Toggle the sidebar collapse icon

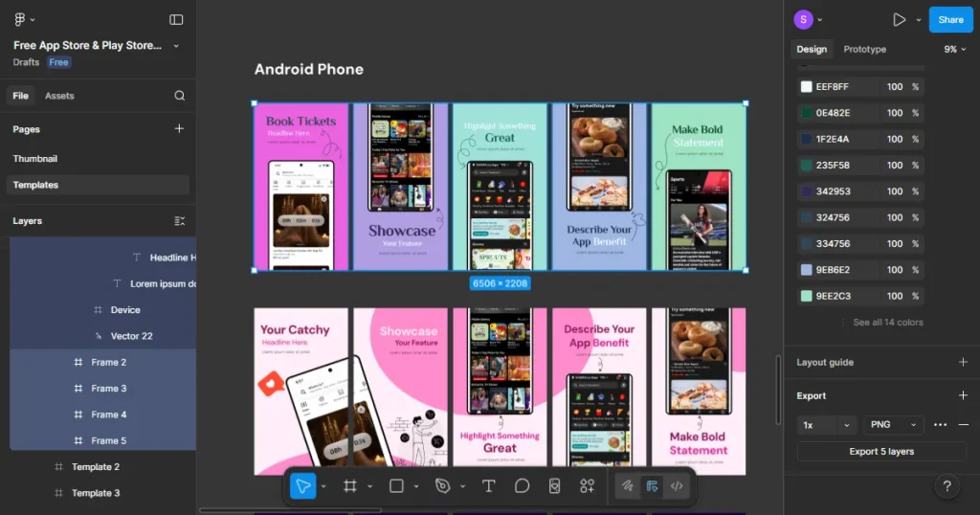(x=176, y=20)
